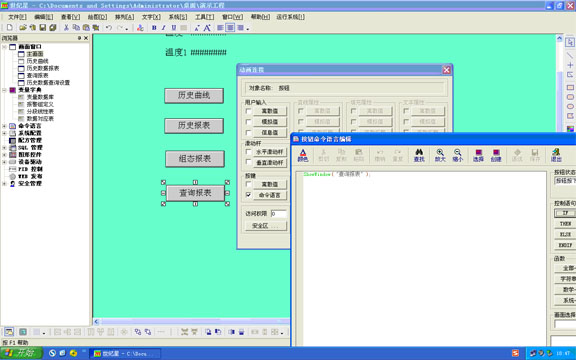Click 历史曲线 button on canvas
Screen dimensions: 576x360
click(194, 96)
